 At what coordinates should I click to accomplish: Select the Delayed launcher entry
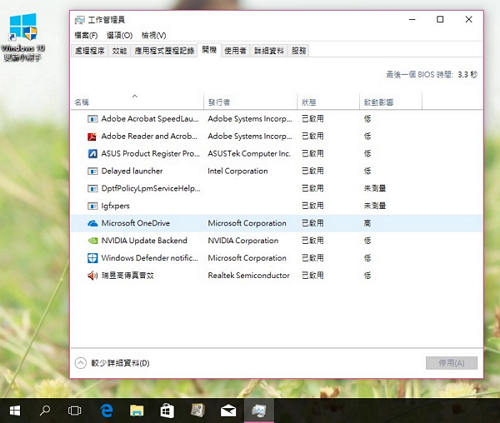click(x=132, y=171)
